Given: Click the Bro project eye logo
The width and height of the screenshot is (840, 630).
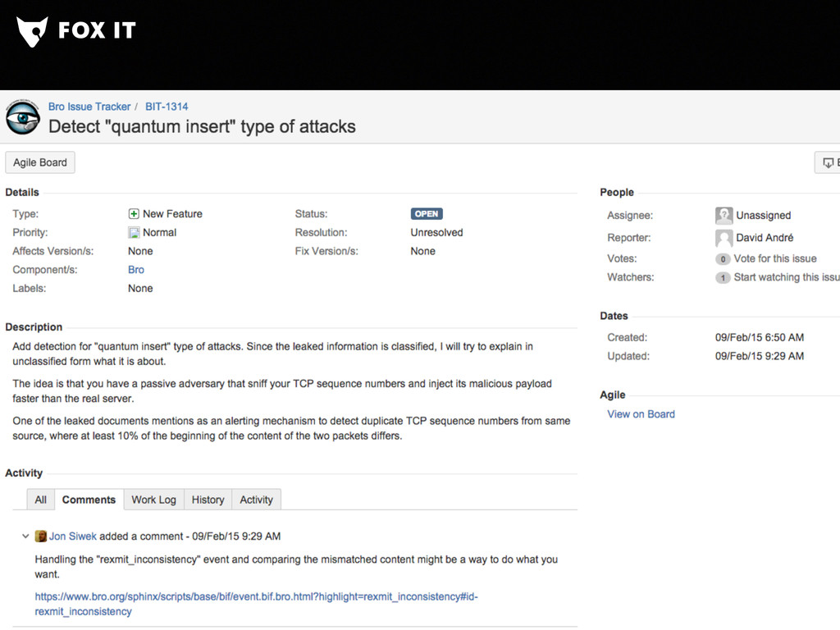Looking at the screenshot, I should [23, 117].
